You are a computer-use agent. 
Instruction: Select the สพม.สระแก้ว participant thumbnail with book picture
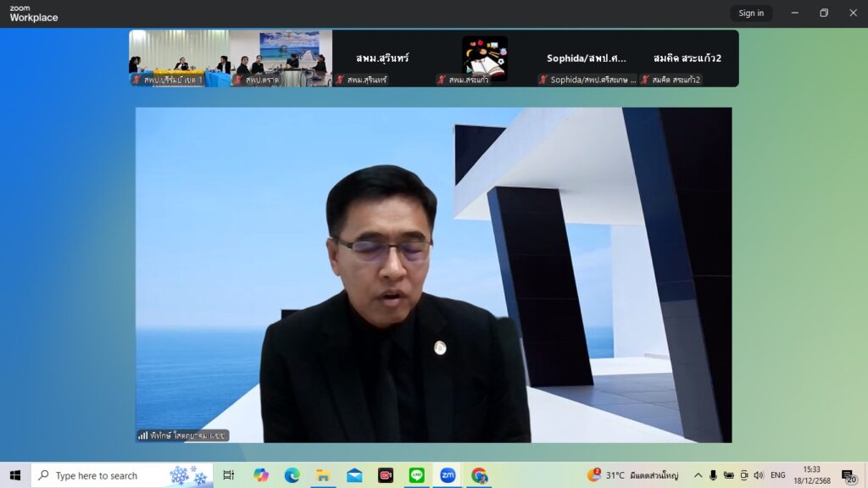tap(484, 58)
